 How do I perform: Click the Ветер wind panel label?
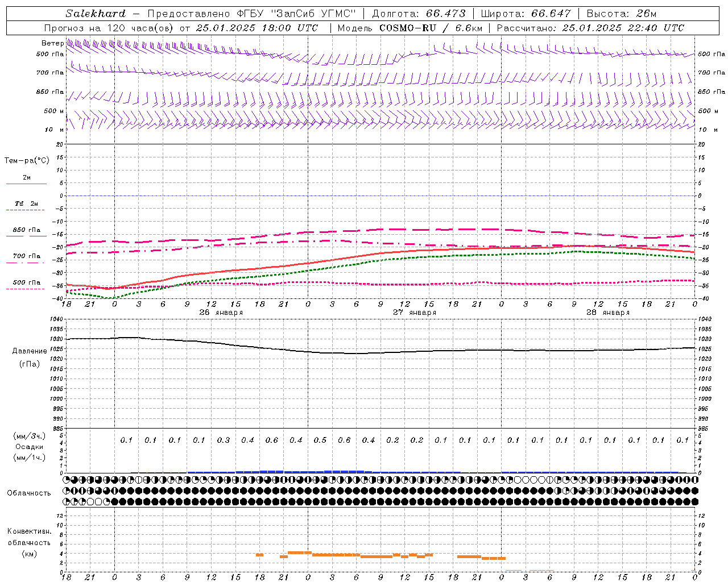click(52, 43)
